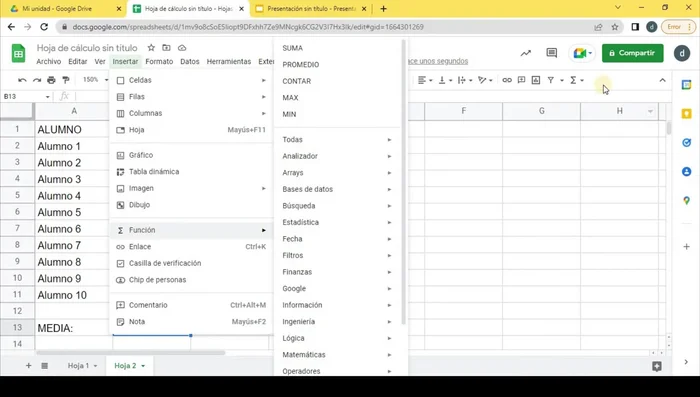The image size is (700, 397).
Task: Open the Google account avatar
Action: point(682,53)
